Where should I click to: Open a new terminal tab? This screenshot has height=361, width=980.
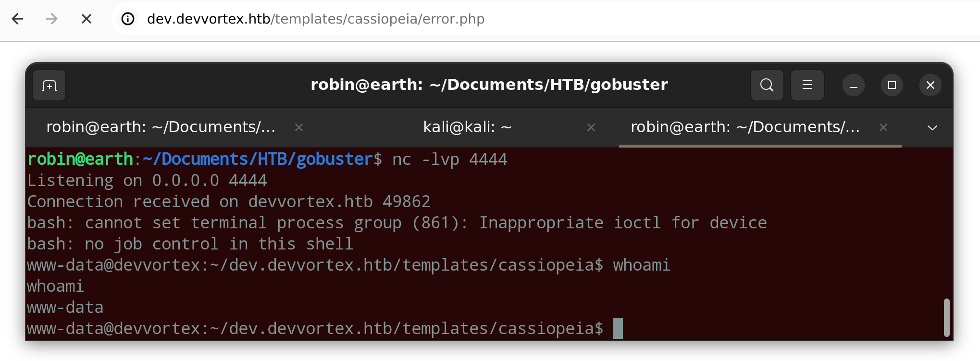click(49, 86)
